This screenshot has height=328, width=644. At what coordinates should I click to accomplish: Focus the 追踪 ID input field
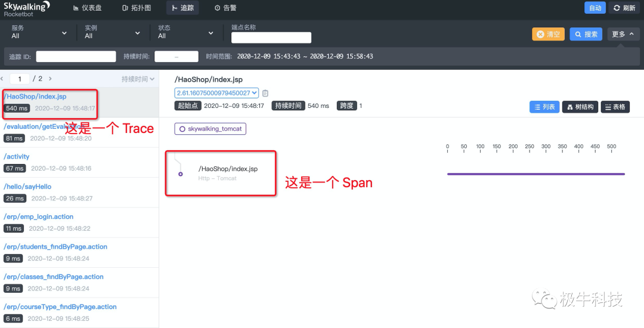(76, 57)
